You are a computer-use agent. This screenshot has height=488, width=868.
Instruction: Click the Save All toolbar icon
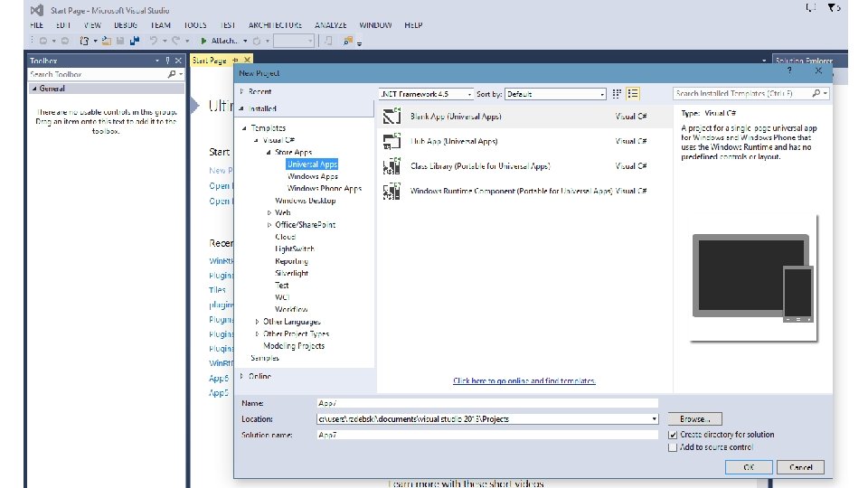[x=135, y=41]
